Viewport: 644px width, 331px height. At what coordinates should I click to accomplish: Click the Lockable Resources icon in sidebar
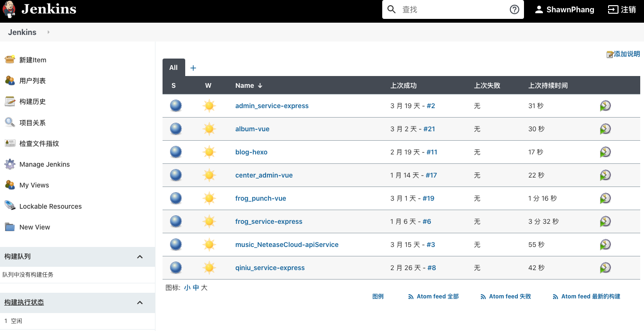coord(10,206)
